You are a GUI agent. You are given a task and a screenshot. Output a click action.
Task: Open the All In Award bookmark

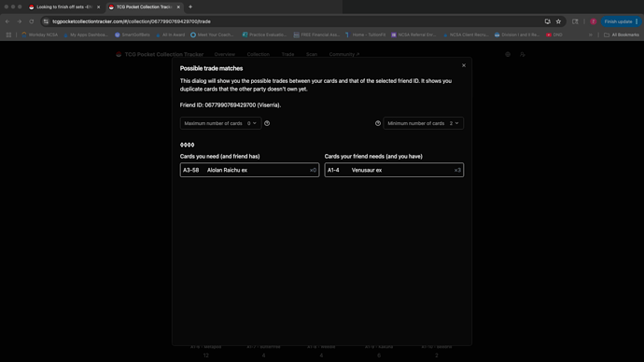(x=171, y=35)
